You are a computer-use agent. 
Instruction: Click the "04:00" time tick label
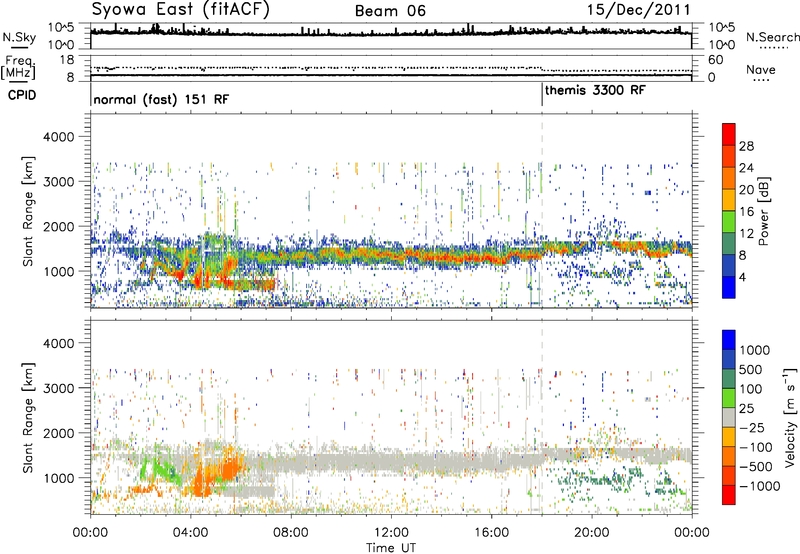coord(190,533)
